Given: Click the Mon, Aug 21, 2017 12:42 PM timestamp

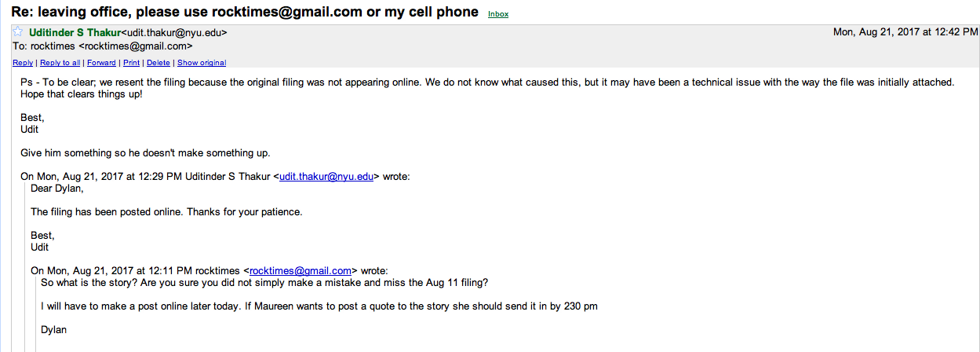Looking at the screenshot, I should [x=905, y=32].
